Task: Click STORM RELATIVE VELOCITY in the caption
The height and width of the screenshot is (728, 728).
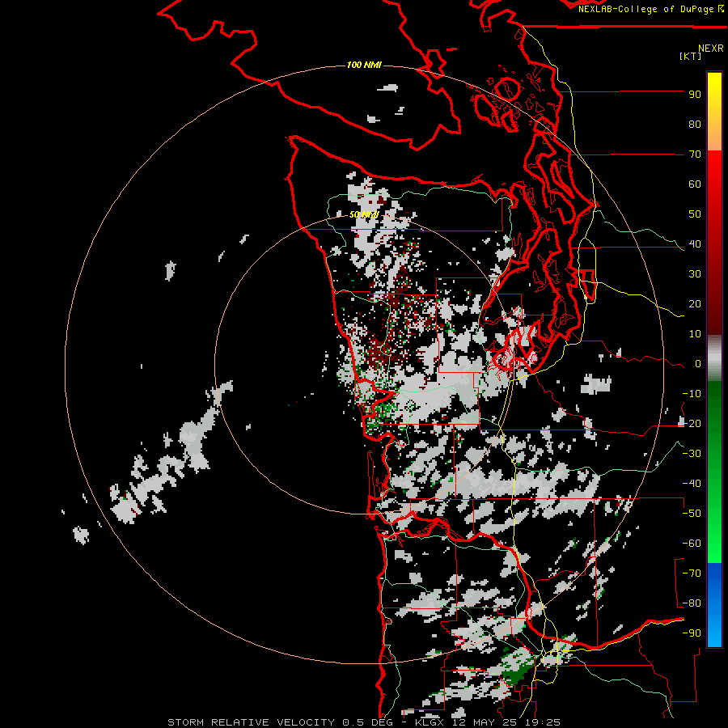Action: [252, 722]
